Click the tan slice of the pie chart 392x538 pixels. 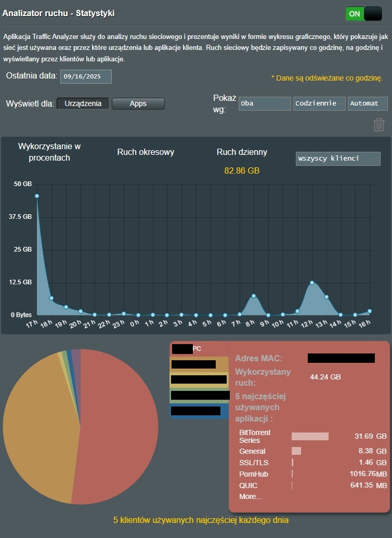point(36,426)
